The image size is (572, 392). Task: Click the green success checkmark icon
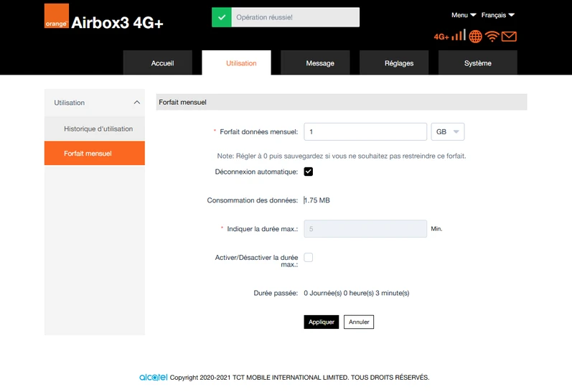222,17
